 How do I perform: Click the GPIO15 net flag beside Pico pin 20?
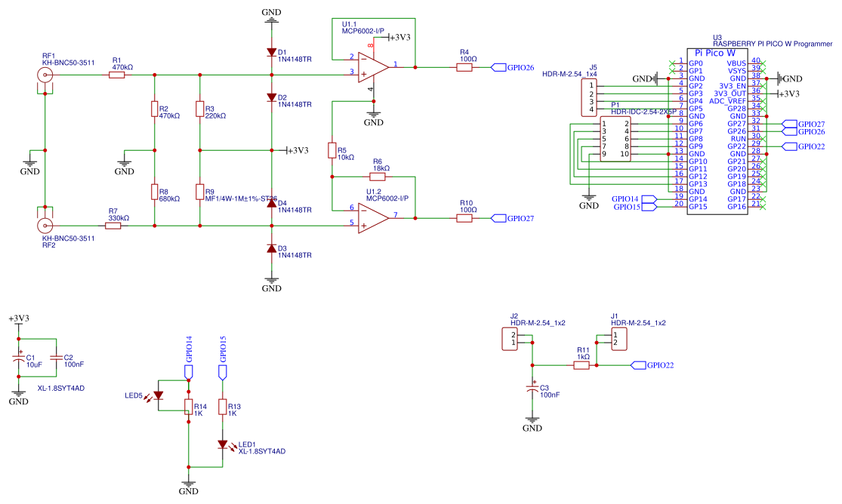point(635,207)
